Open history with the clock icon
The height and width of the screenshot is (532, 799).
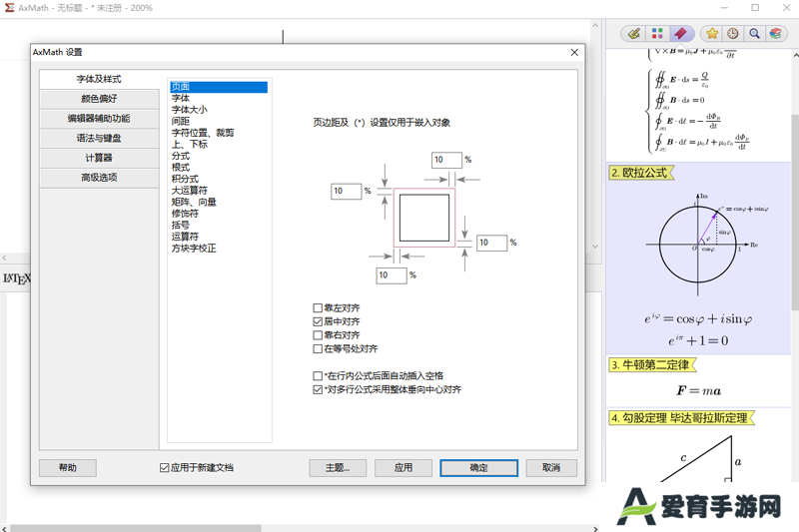(733, 34)
